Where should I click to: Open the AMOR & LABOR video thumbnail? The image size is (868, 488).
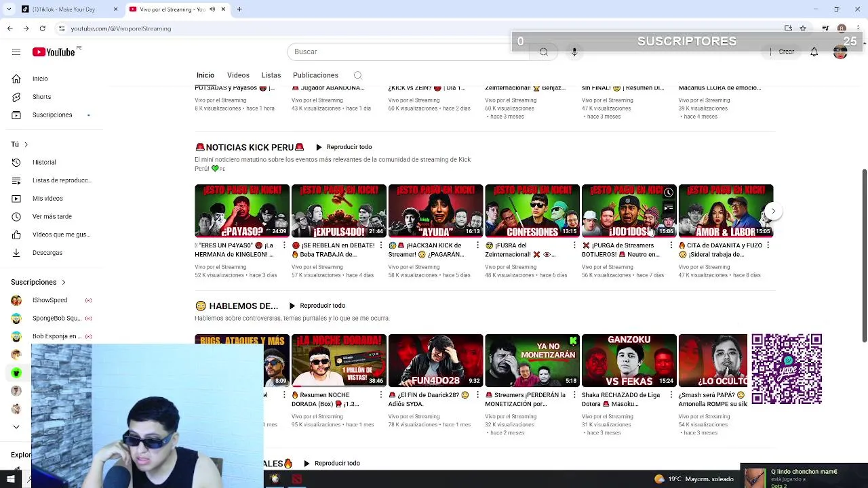[726, 211]
